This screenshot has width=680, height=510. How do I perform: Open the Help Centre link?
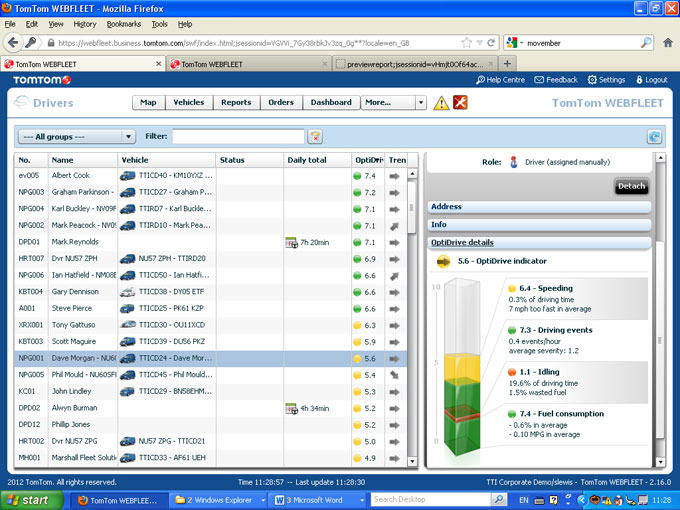500,80
